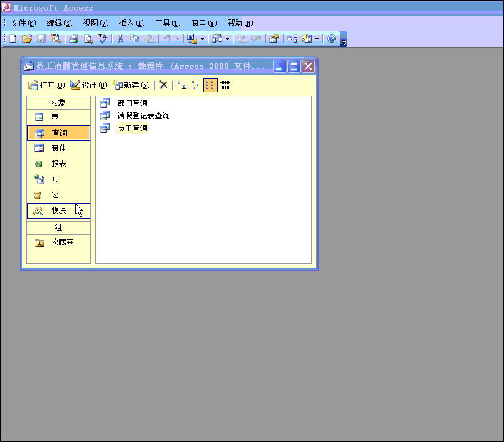Select the 请假登记表查询 query
The image size is (504, 442).
coord(143,116)
